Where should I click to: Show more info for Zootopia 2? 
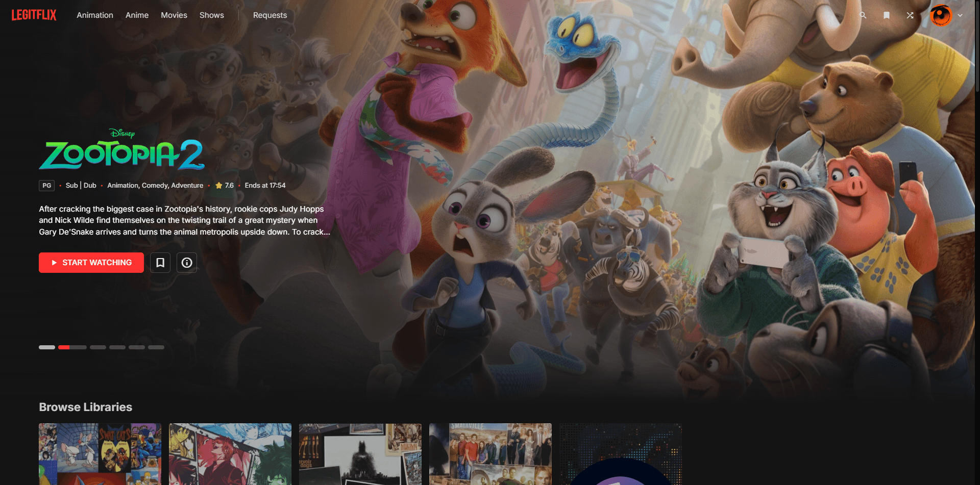point(187,263)
